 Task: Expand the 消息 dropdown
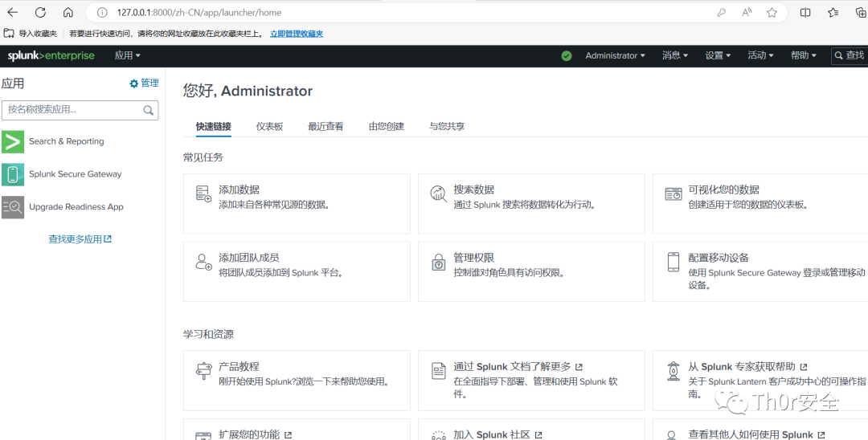(x=675, y=55)
